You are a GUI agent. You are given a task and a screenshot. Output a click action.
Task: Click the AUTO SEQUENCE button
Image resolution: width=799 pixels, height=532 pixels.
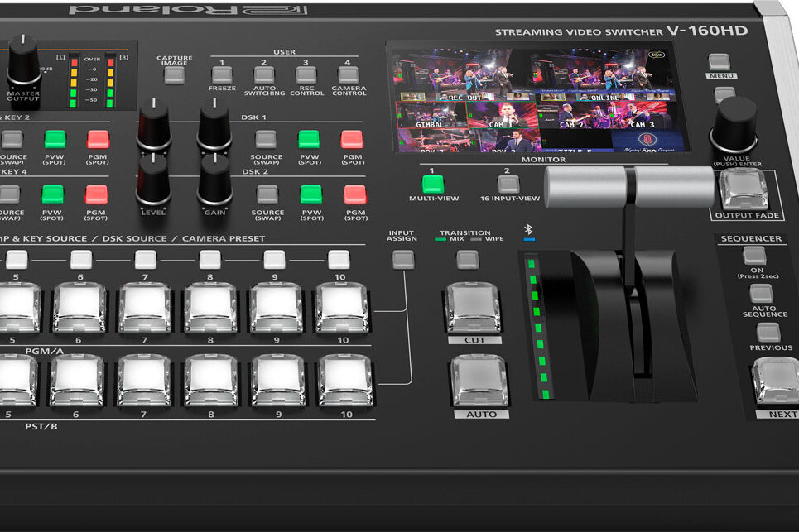[x=761, y=294]
